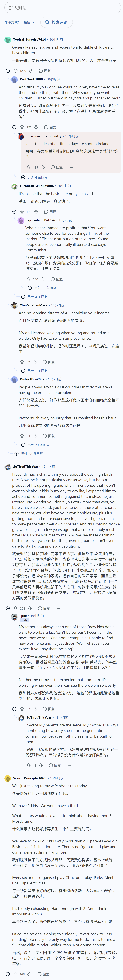Screen dimensions: 123x980
Task: Open TheVenetianMask's user profile link
Action: coord(34,305)
